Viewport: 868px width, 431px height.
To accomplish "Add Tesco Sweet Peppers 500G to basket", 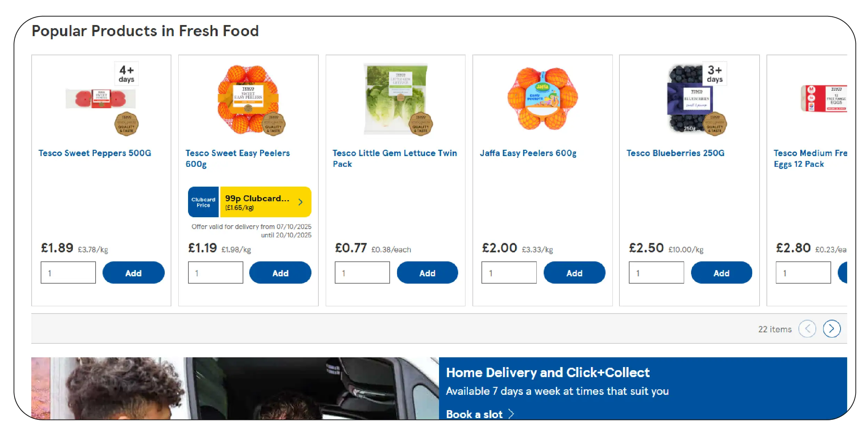I will (x=133, y=273).
